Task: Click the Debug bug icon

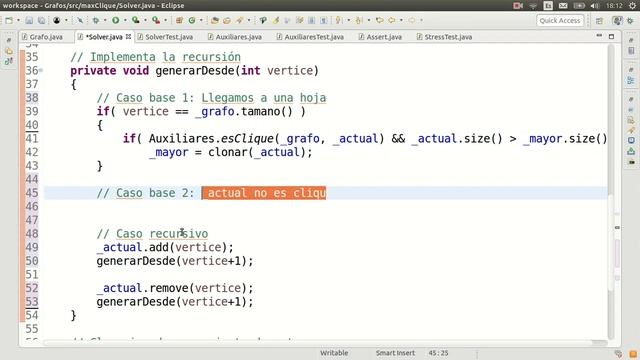Action: [96, 20]
